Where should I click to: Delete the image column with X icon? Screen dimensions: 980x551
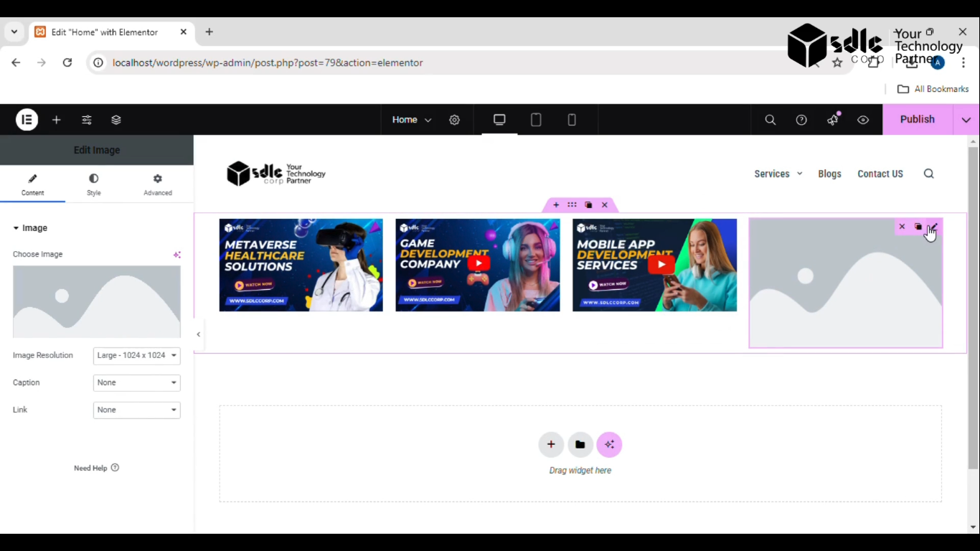902,227
